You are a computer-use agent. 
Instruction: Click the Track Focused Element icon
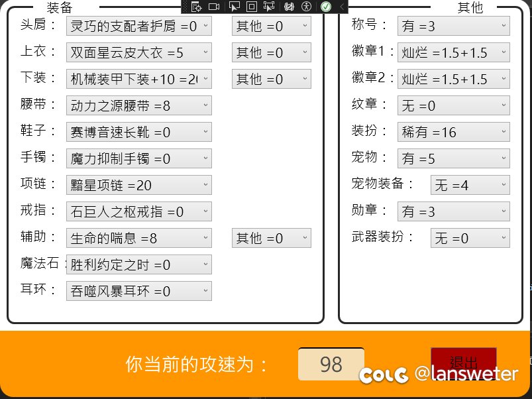[x=269, y=7]
